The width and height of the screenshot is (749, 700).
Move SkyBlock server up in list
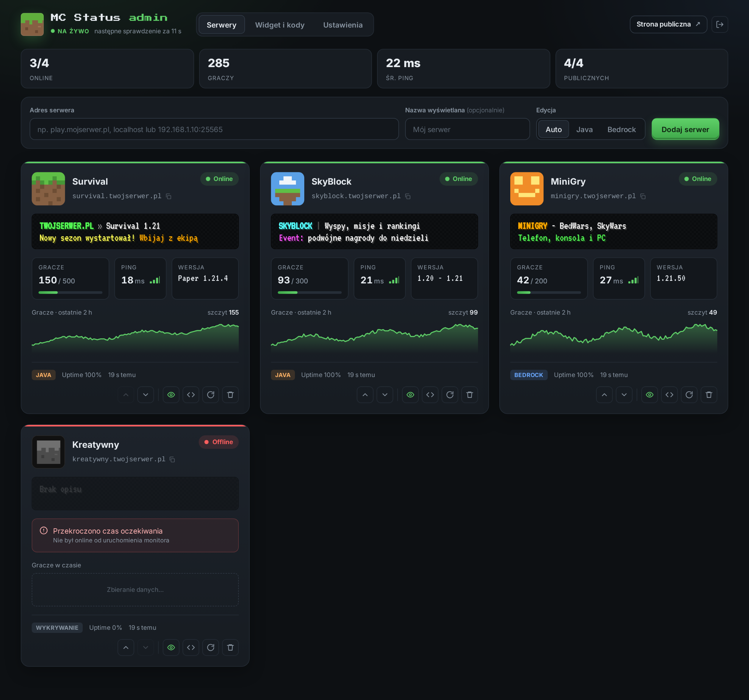(365, 395)
